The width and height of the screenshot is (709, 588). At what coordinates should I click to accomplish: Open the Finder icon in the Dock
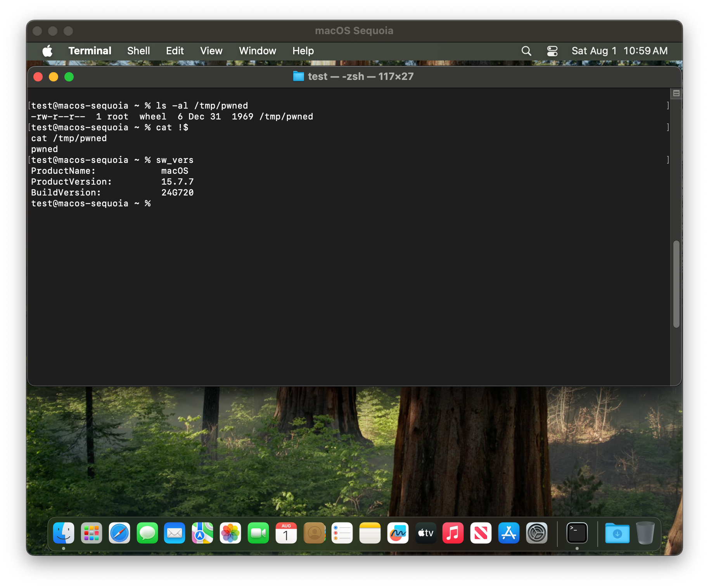pos(64,533)
